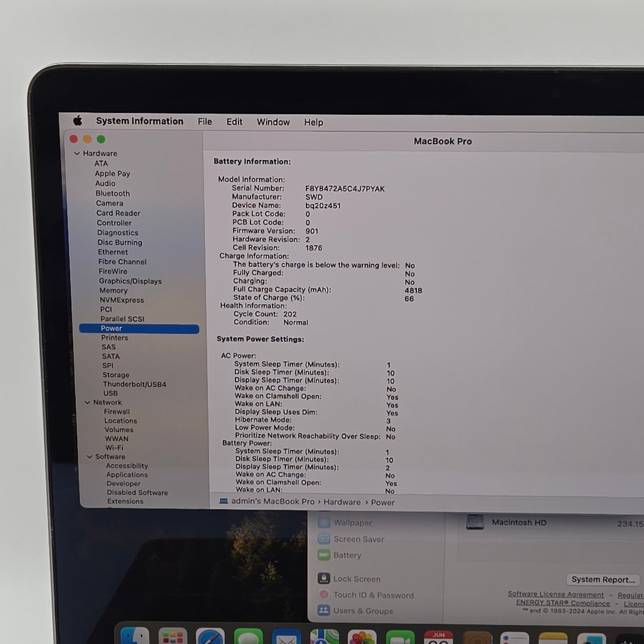Select Disabled Software under Software
644x644 pixels.
pos(137,492)
